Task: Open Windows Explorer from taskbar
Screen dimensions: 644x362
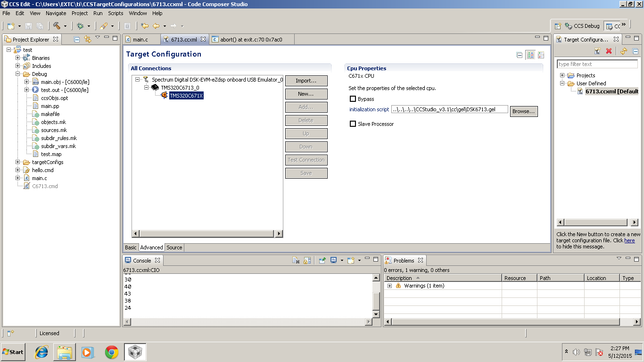Action: (x=65, y=352)
